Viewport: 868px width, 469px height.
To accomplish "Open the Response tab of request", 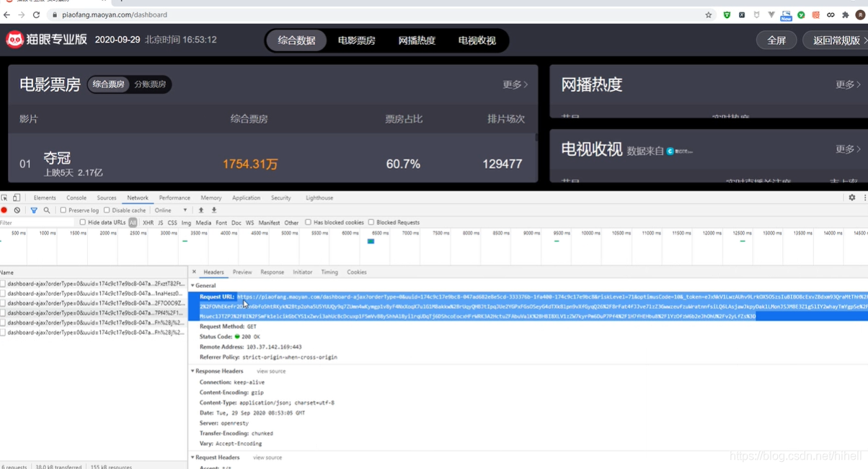I will tap(272, 272).
